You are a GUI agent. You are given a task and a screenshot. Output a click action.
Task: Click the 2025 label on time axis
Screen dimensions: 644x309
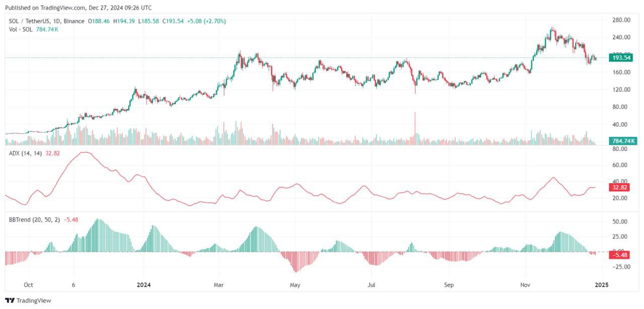coord(602,285)
